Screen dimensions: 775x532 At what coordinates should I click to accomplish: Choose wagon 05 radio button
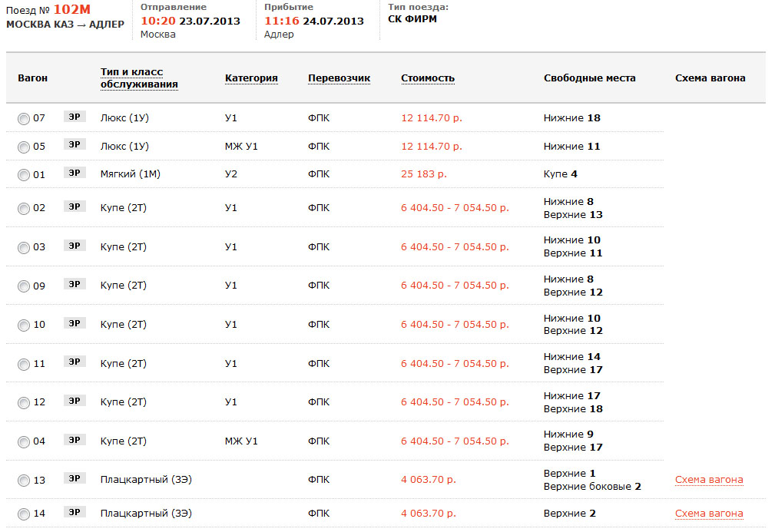(24, 147)
